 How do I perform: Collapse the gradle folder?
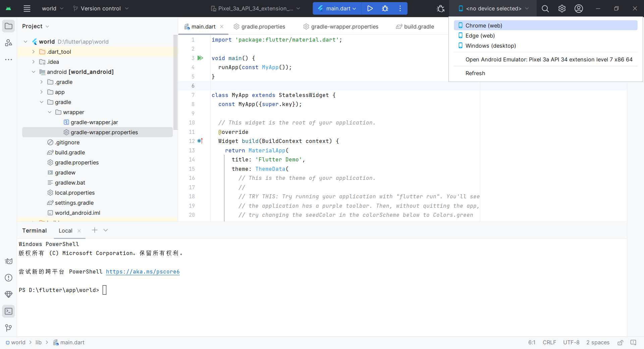(42, 102)
